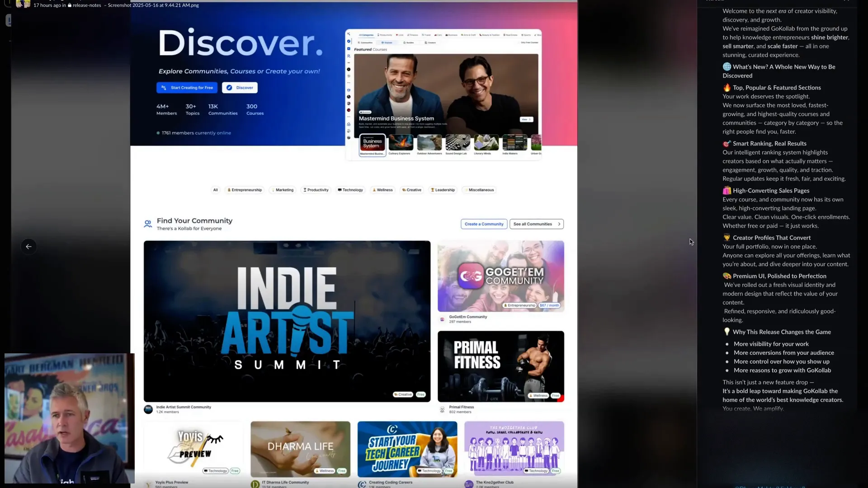Screen dimensions: 868x488
Task: Go back with the left arrow button
Action: pos(28,247)
